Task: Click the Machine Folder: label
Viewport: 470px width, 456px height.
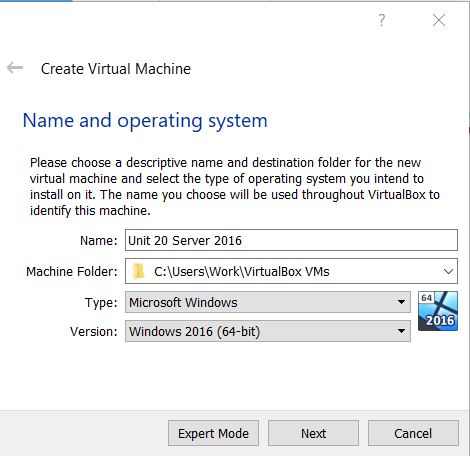Action: click(x=72, y=272)
